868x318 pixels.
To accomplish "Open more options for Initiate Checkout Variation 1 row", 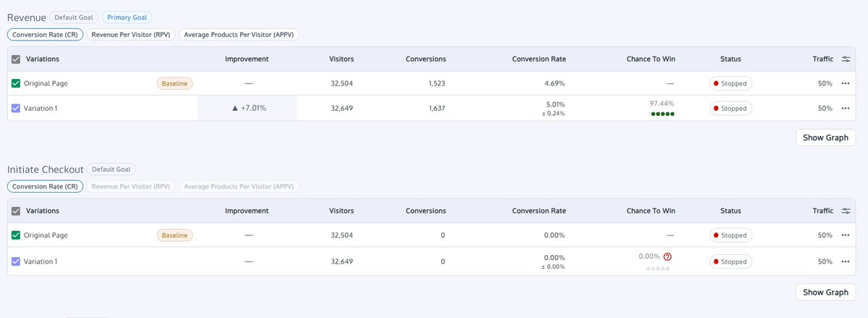I will click(x=846, y=261).
